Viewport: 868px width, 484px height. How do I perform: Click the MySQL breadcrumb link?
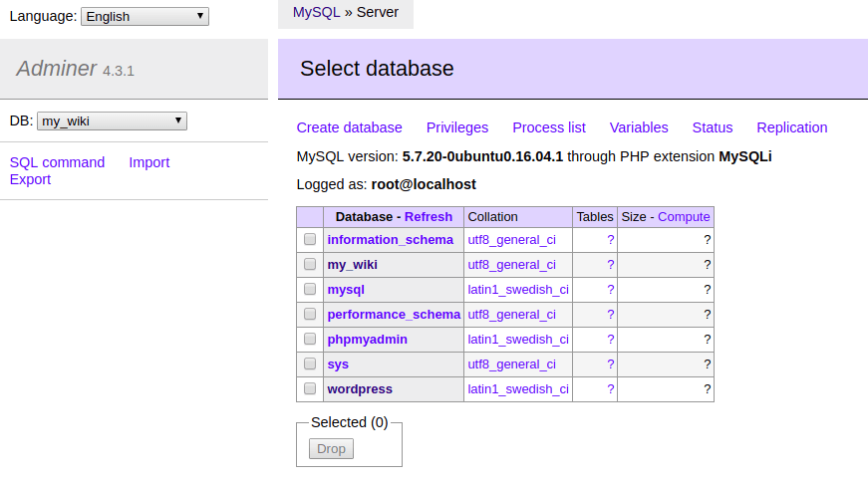(316, 12)
